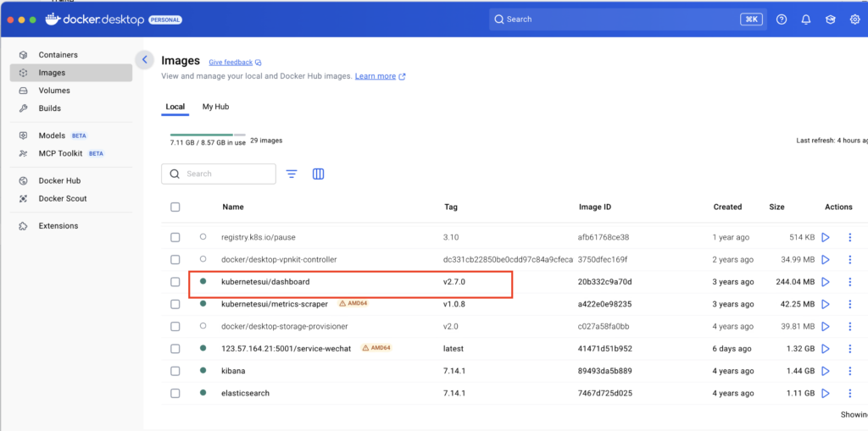
Task: Click the AMD64 warning badge on metrics-scraper
Action: [353, 304]
